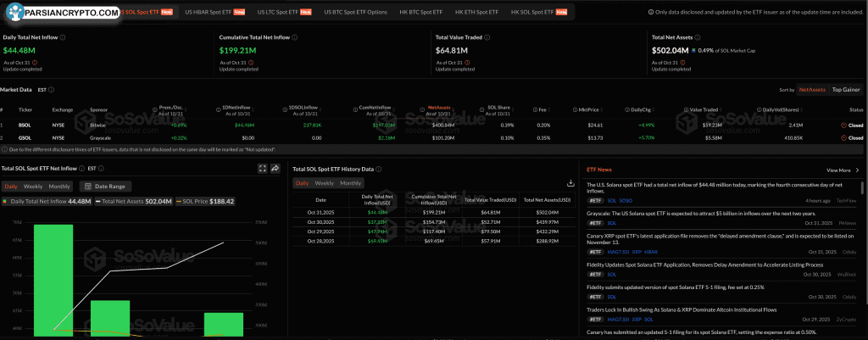The height and width of the screenshot is (340, 868).
Task: Expand ETF News with View More arrow
Action: (x=843, y=170)
